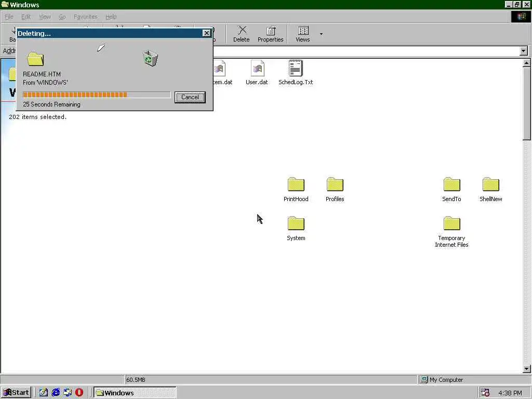Click the From 'WINDOWS' label

pyautogui.click(x=46, y=83)
